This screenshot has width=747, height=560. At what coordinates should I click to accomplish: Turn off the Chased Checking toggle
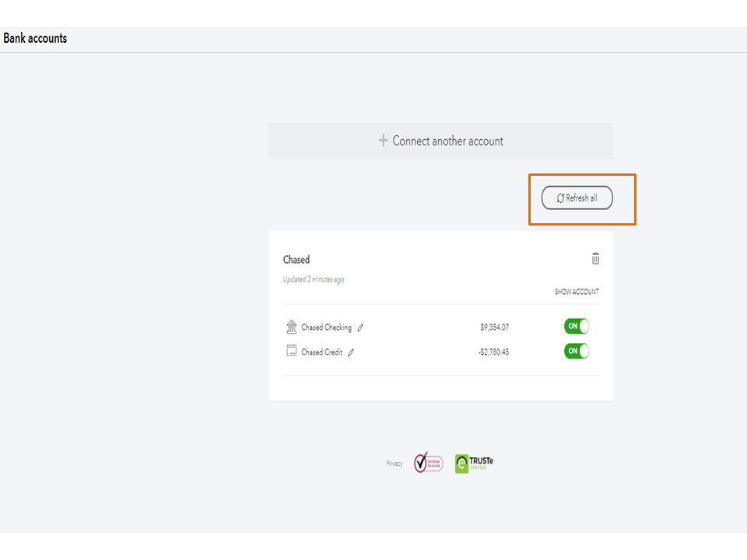tap(577, 327)
